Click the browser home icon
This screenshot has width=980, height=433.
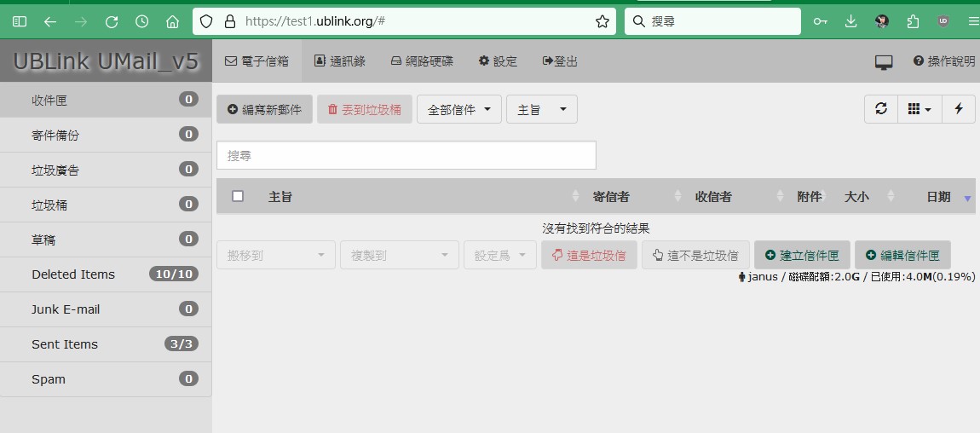click(172, 21)
